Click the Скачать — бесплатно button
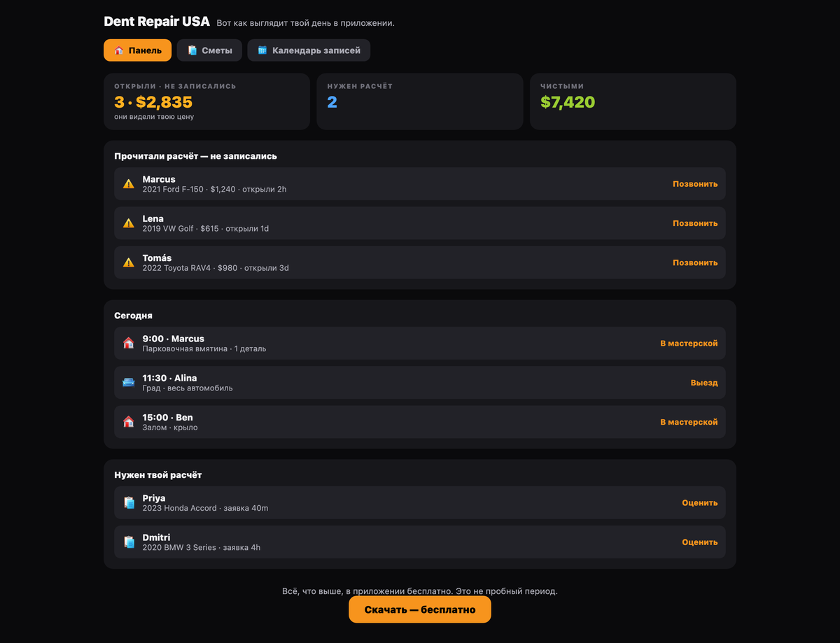The height and width of the screenshot is (643, 840). click(x=420, y=609)
